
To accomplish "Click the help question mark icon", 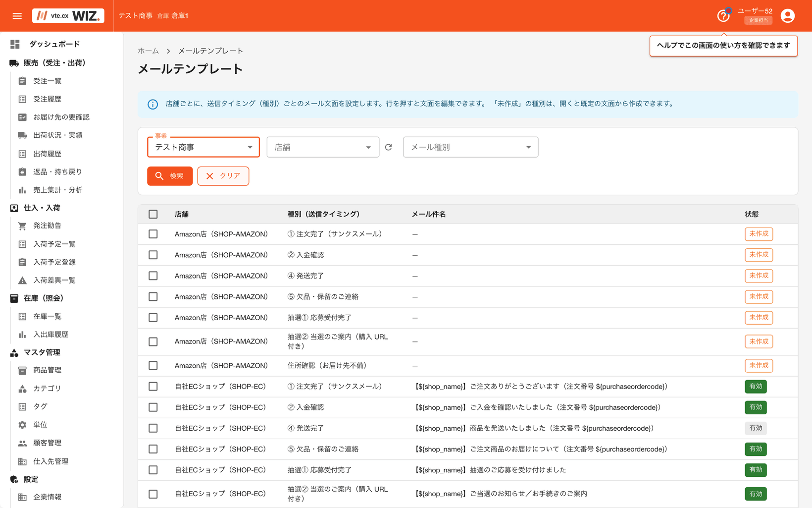I will pos(723,16).
